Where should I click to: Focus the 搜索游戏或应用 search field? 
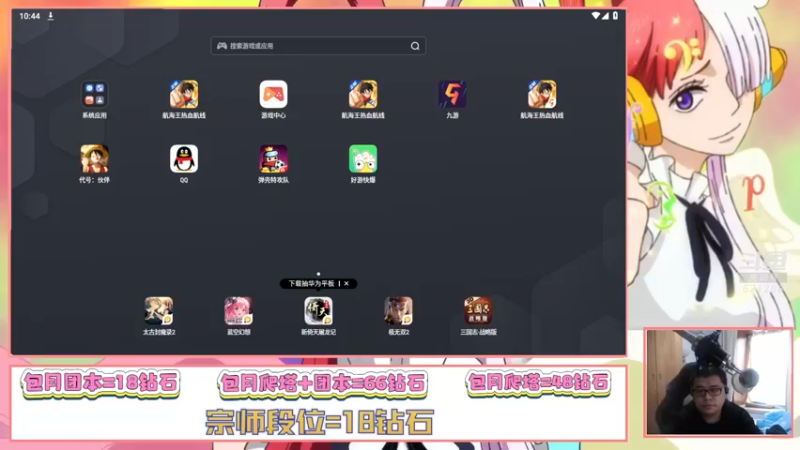318,46
